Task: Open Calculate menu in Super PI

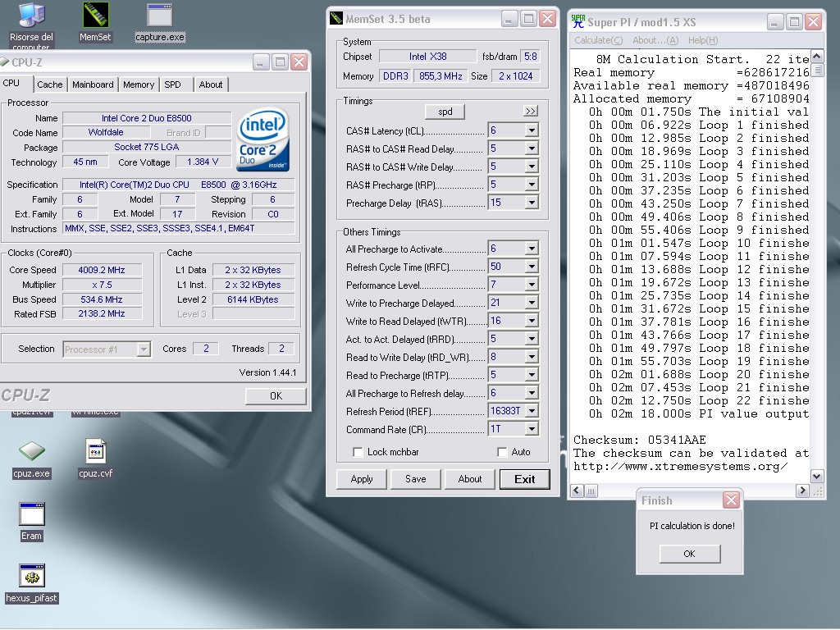Action: tap(598, 40)
